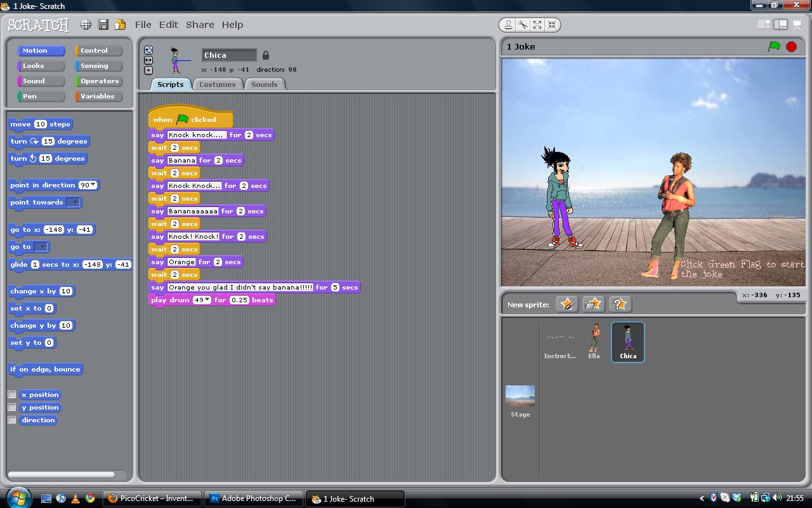Click the Chrome icon in quick launch
812x508 pixels.
point(91,498)
